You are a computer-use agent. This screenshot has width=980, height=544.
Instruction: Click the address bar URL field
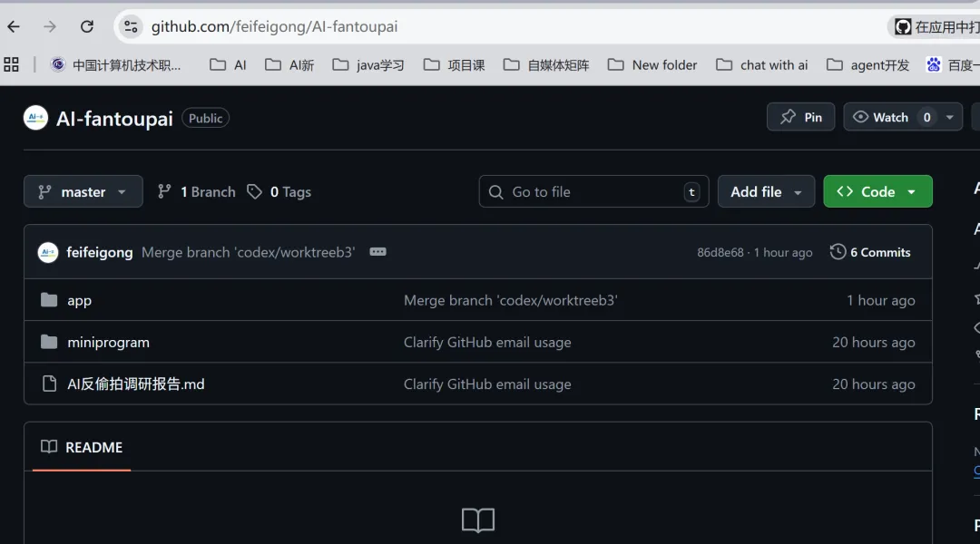500,26
